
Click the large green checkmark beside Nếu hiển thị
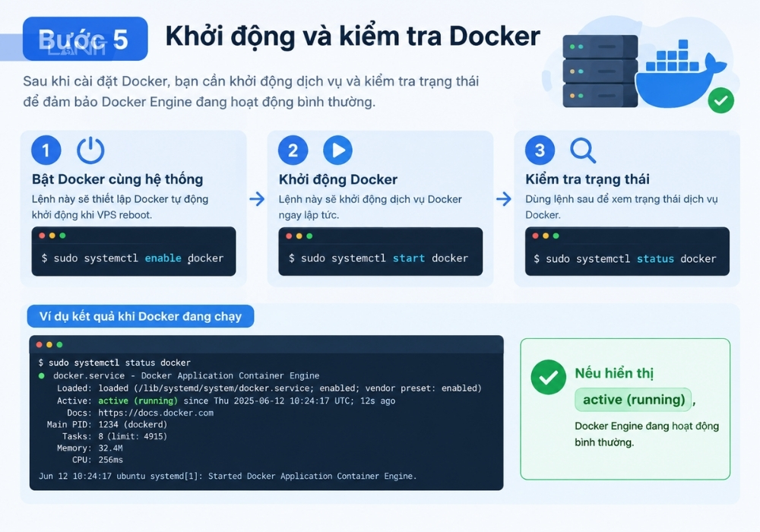pos(548,377)
